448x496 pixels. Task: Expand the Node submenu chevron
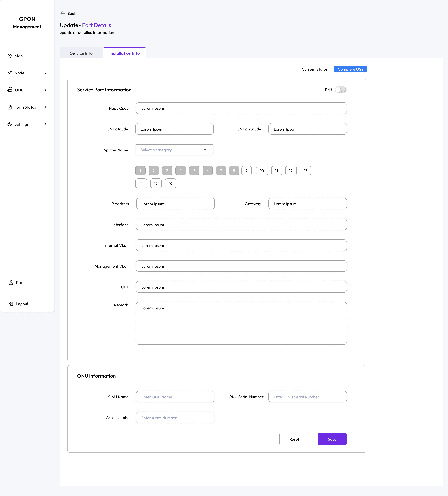coord(46,73)
